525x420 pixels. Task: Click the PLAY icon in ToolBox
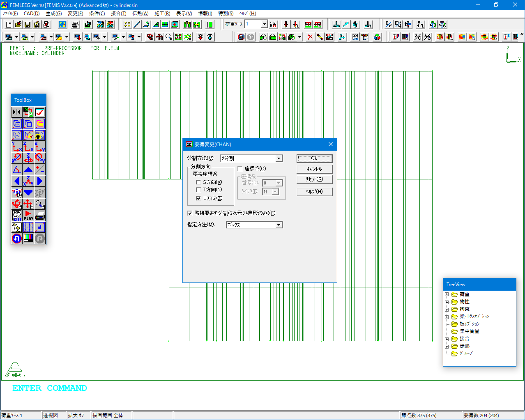tap(28, 216)
